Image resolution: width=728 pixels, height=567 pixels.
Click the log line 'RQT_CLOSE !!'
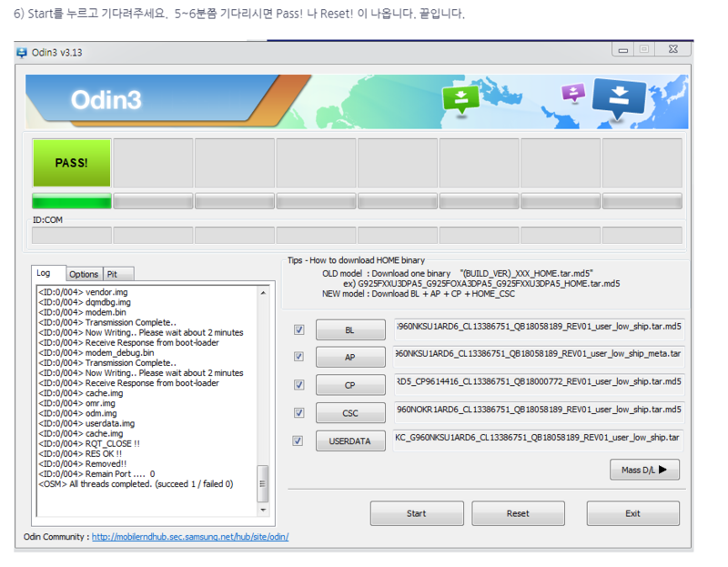pos(89,443)
